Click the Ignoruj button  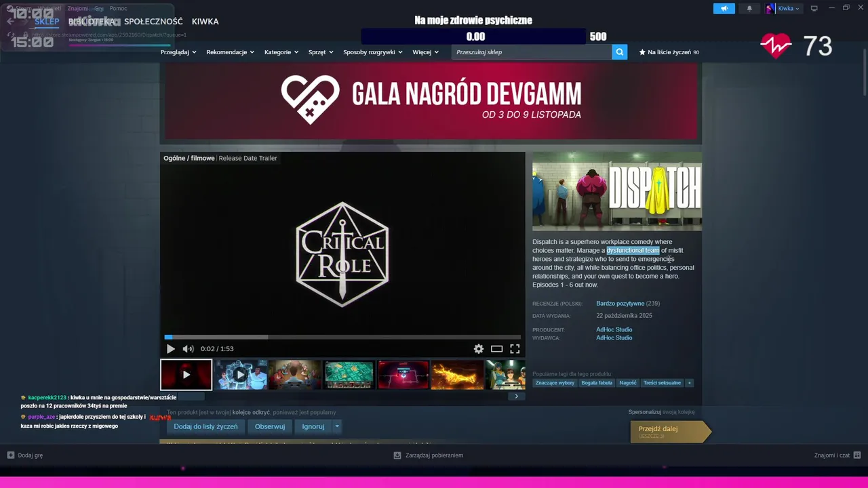click(313, 426)
